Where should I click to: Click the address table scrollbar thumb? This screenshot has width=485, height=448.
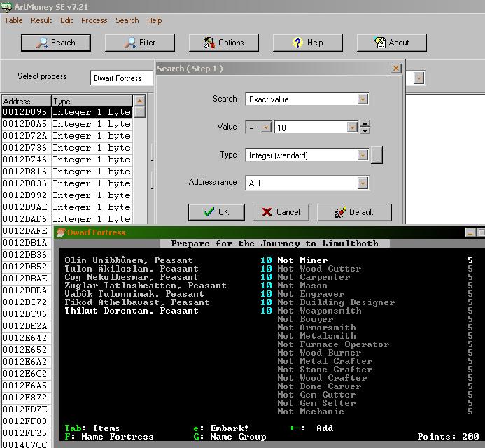(140, 112)
